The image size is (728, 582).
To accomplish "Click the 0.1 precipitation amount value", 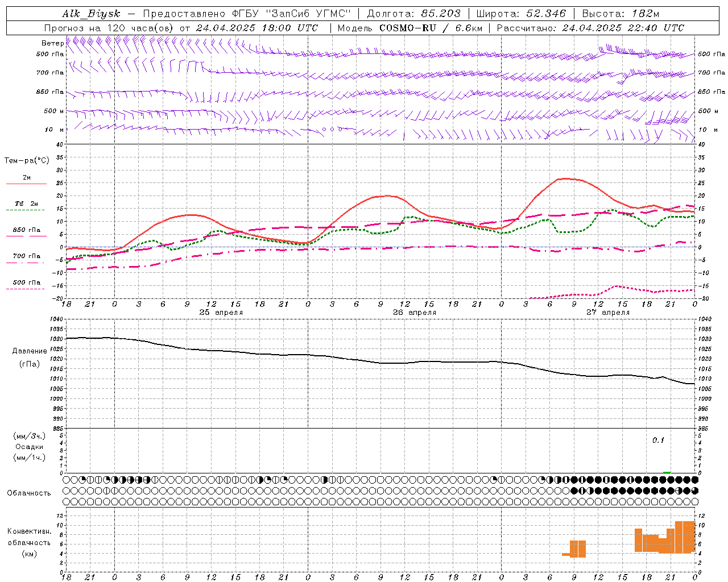I will pyautogui.click(x=658, y=440).
